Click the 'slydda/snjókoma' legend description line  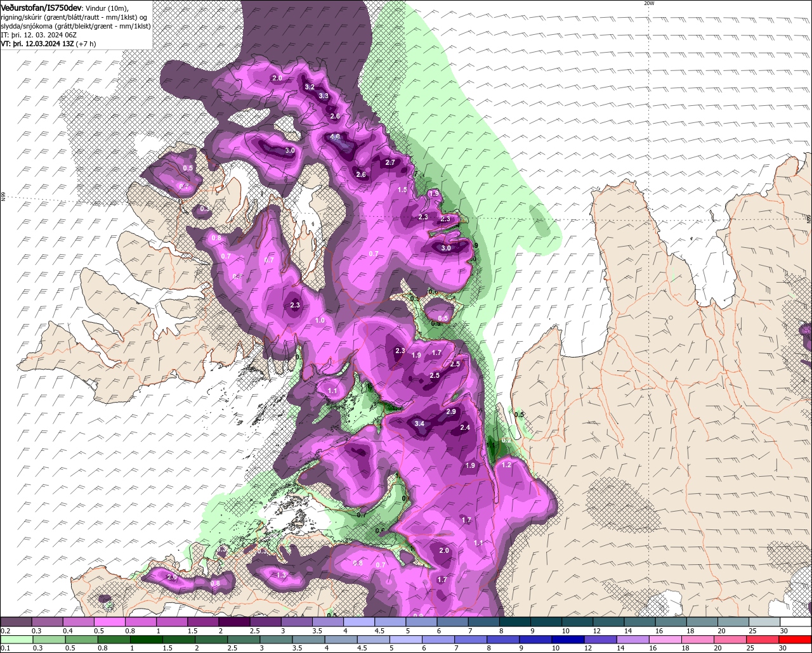coord(75,26)
